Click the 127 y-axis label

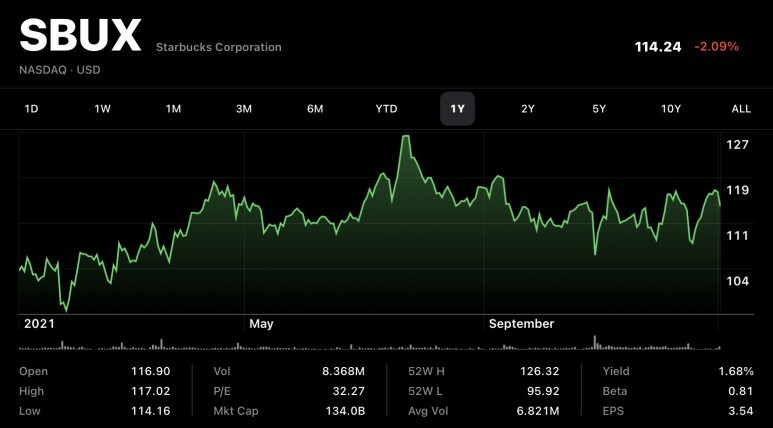(738, 144)
